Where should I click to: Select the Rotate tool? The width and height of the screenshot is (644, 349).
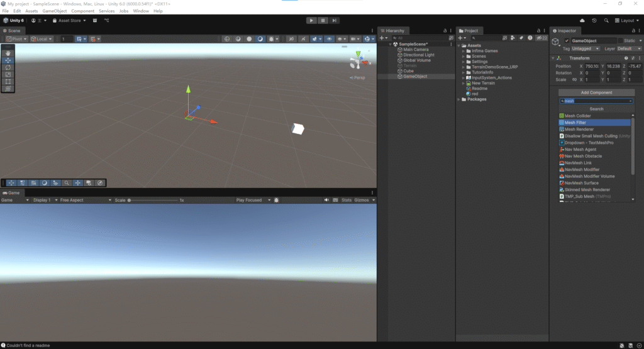point(8,67)
